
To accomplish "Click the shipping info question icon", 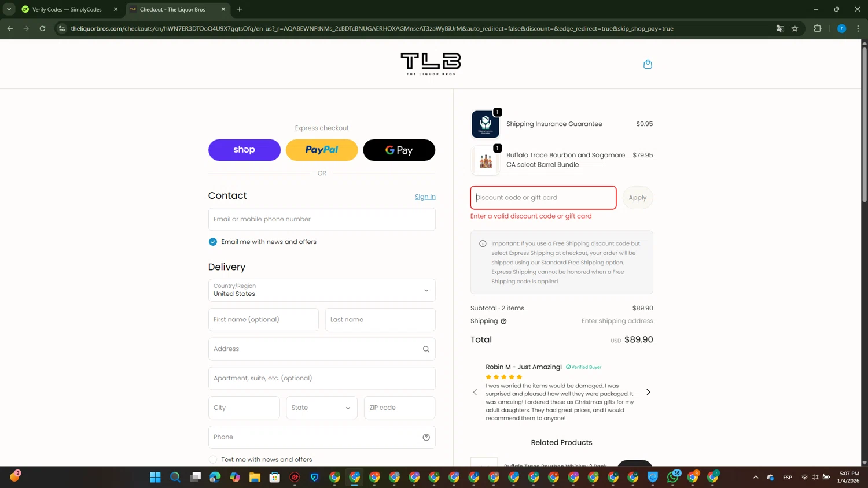I will (x=503, y=321).
